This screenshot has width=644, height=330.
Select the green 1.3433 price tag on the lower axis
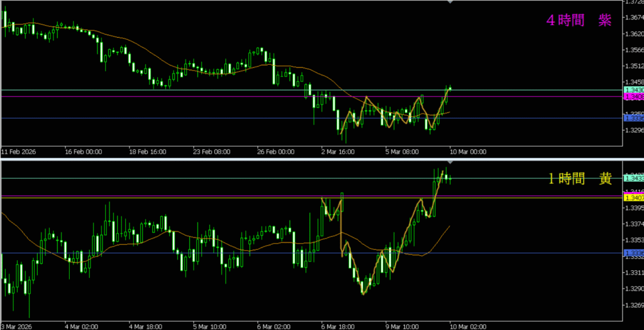click(x=633, y=178)
